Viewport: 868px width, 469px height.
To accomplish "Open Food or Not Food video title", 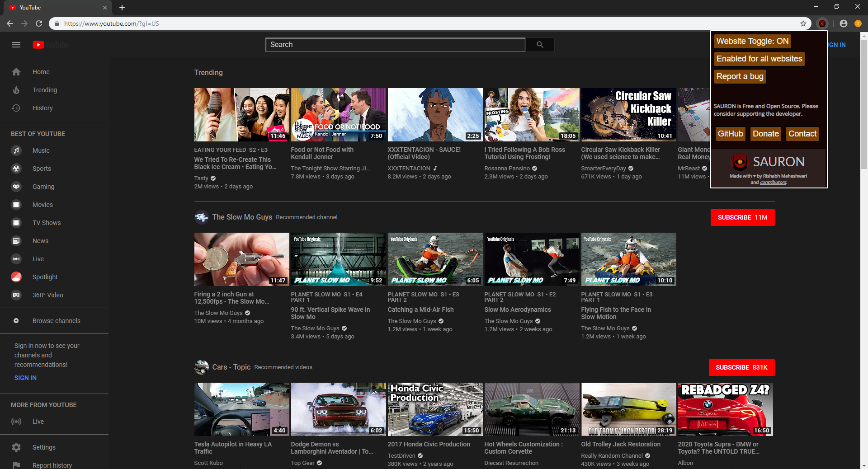I will [322, 153].
